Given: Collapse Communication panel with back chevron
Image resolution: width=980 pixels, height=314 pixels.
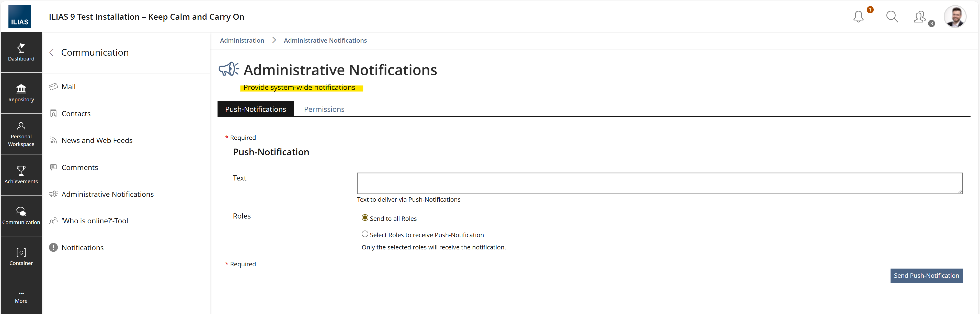Looking at the screenshot, I should [x=52, y=52].
